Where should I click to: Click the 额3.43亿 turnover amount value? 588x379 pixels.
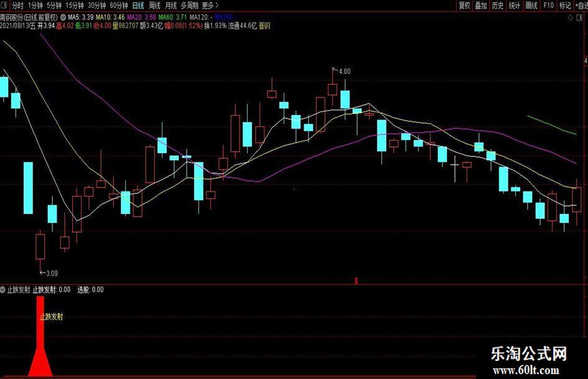pos(151,26)
